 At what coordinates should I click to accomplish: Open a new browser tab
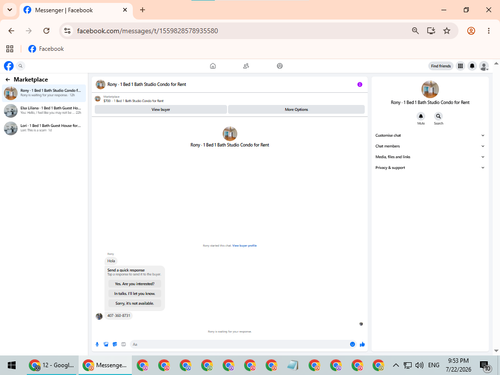tap(142, 10)
